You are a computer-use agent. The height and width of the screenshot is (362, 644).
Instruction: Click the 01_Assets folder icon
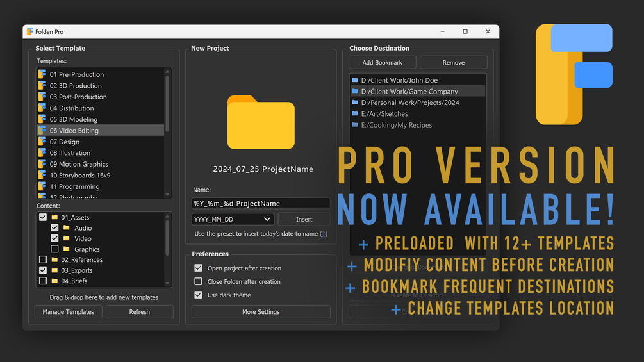54,217
